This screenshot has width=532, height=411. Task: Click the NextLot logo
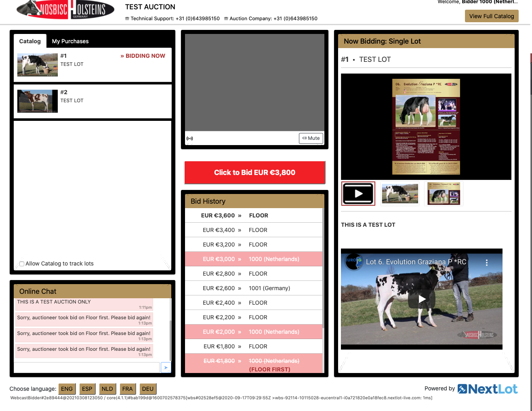[x=488, y=389]
